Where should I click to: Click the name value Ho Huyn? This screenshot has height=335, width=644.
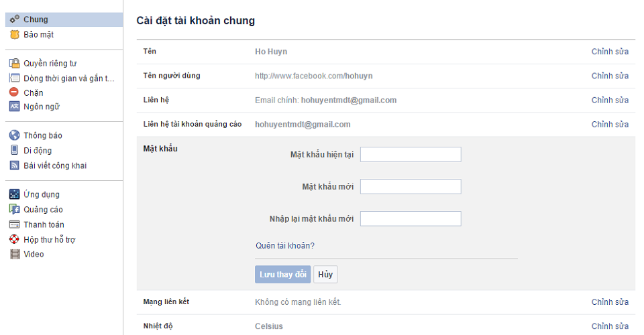271,52
